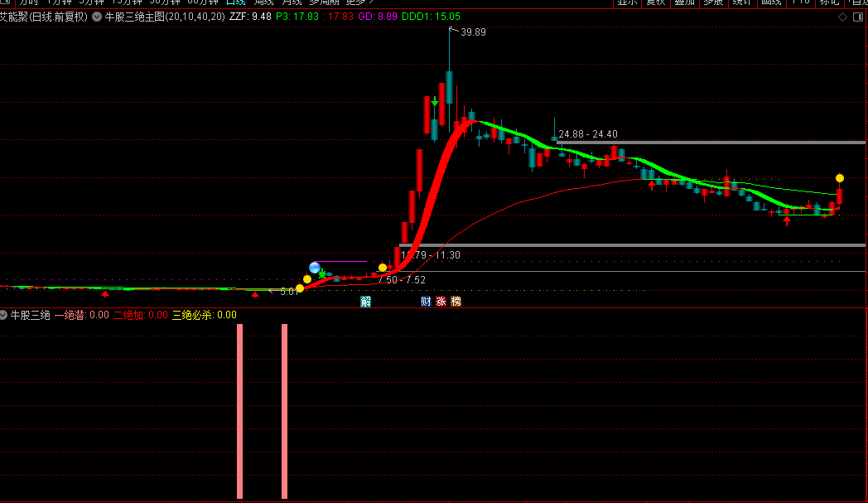868x503 pixels.
Task: Click the green down-arrow on the tall red candle
Action: tap(435, 102)
